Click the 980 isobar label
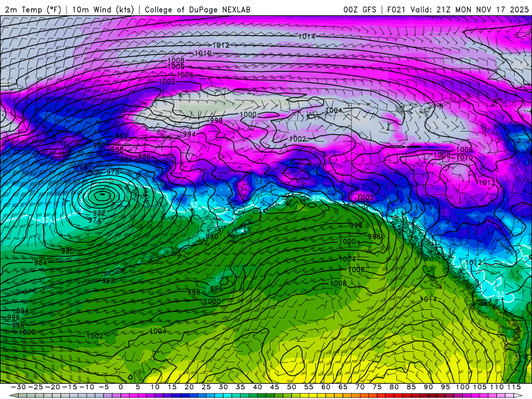The width and height of the screenshot is (532, 399). (68, 251)
